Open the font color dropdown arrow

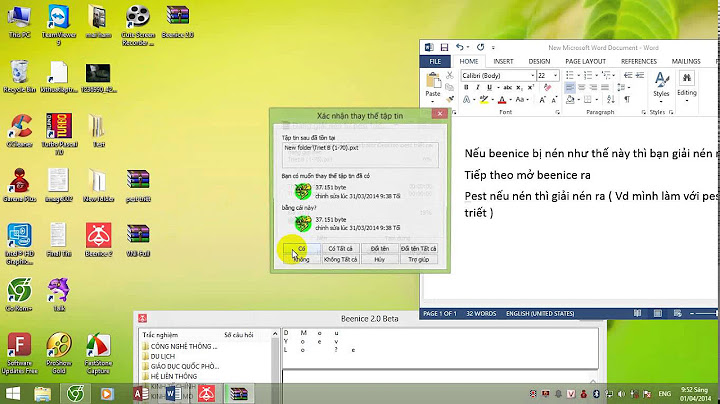pos(510,100)
